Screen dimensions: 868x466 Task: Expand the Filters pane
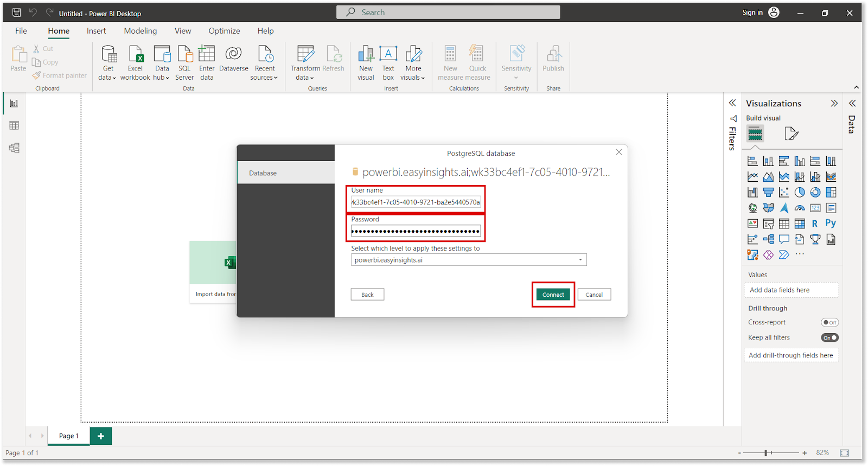pyautogui.click(x=732, y=103)
